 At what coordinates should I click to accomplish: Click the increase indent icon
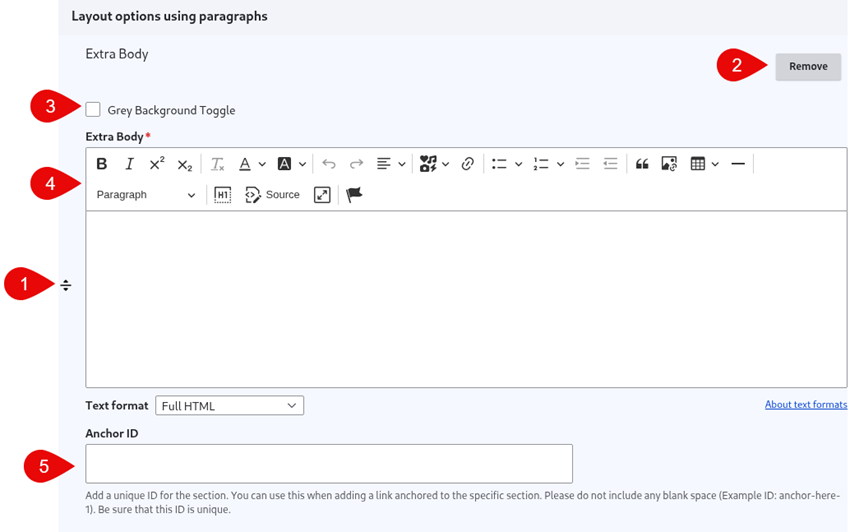[582, 164]
